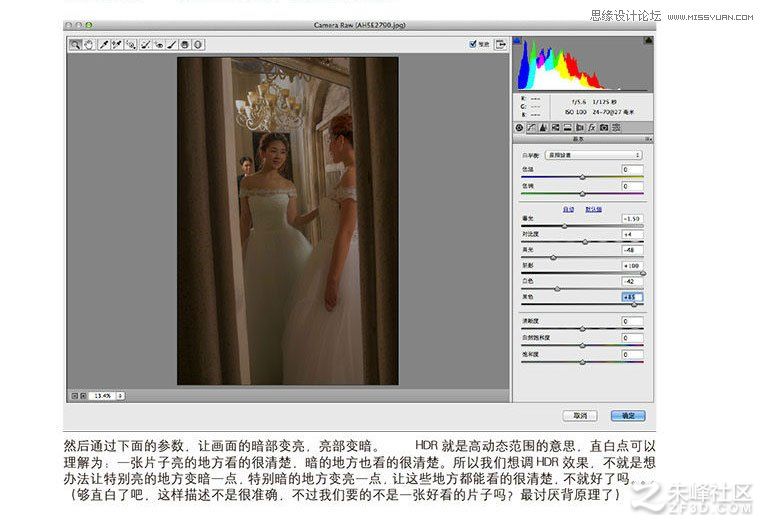Select the White Balance eyedropper tool

pos(103,45)
